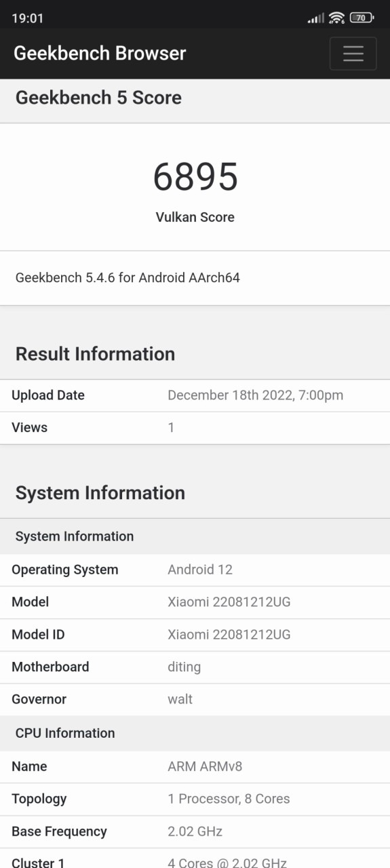Screen dimensions: 390x868
Task: Tap Geekbench 5.4.6 for Android AArch64 text
Action: tap(128, 277)
